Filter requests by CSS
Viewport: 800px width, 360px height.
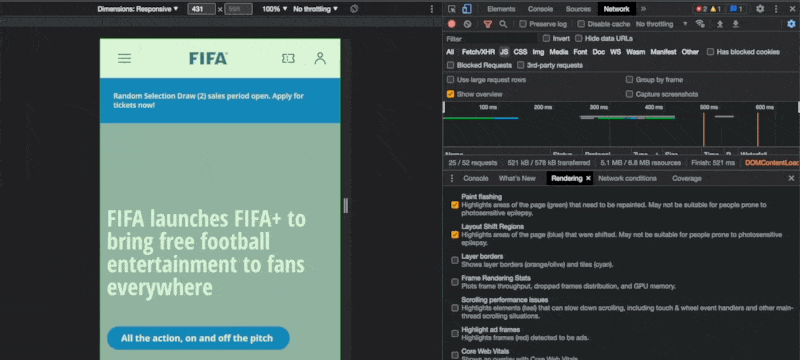click(520, 52)
